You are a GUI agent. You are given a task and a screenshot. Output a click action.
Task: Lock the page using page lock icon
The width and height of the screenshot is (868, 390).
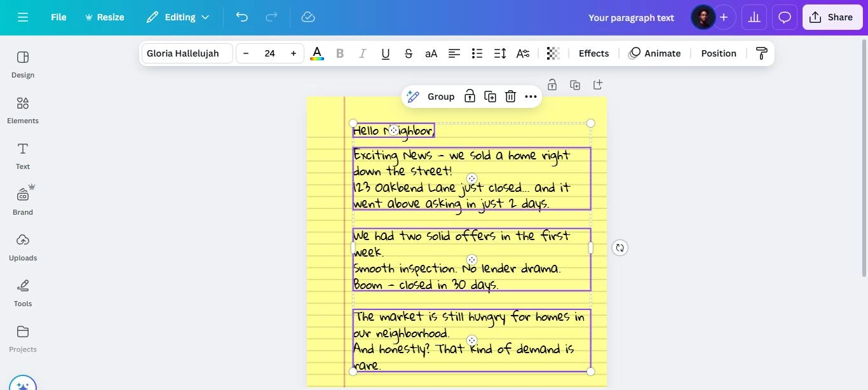coord(552,84)
